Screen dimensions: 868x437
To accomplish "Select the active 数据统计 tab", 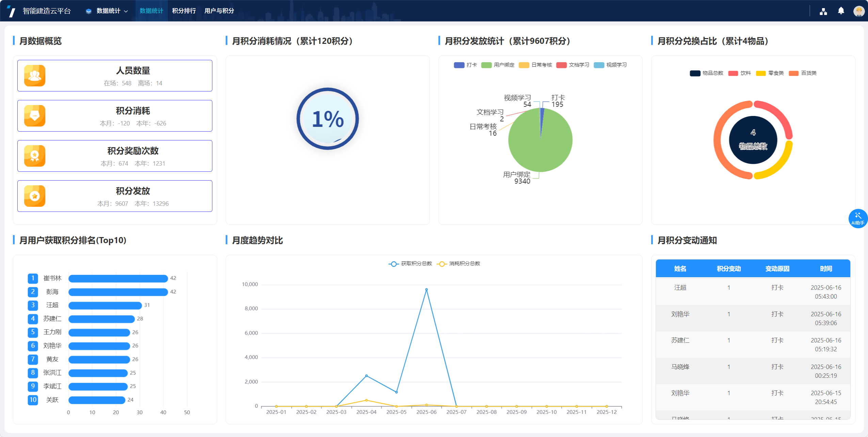I will pyautogui.click(x=151, y=11).
